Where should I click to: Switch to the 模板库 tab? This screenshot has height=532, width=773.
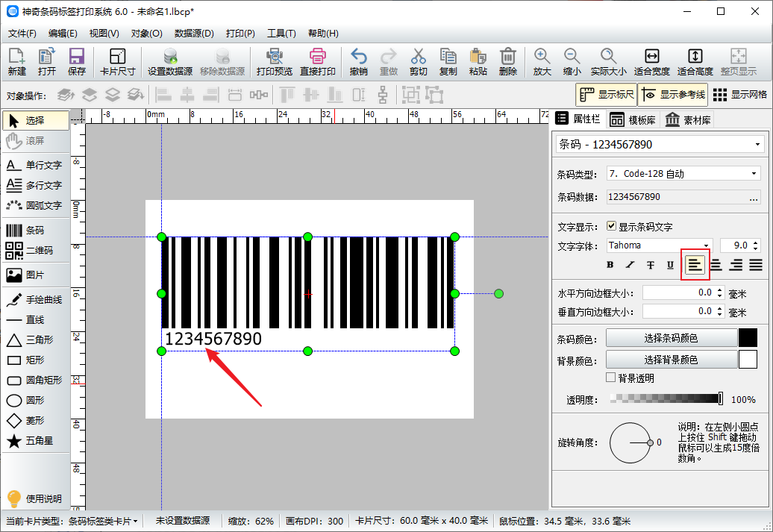point(632,120)
